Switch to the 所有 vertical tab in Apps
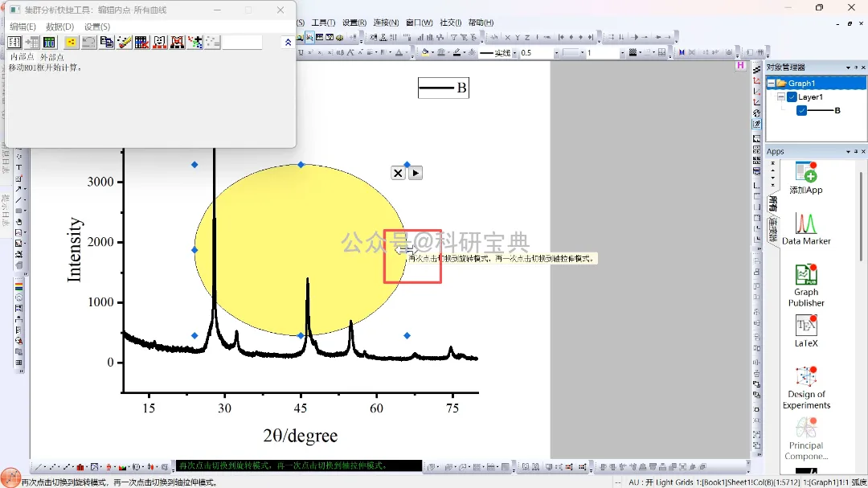868x488 pixels. 773,204
